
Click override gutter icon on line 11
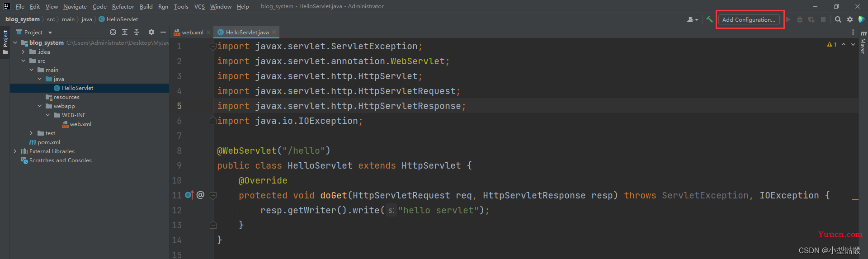(x=189, y=195)
